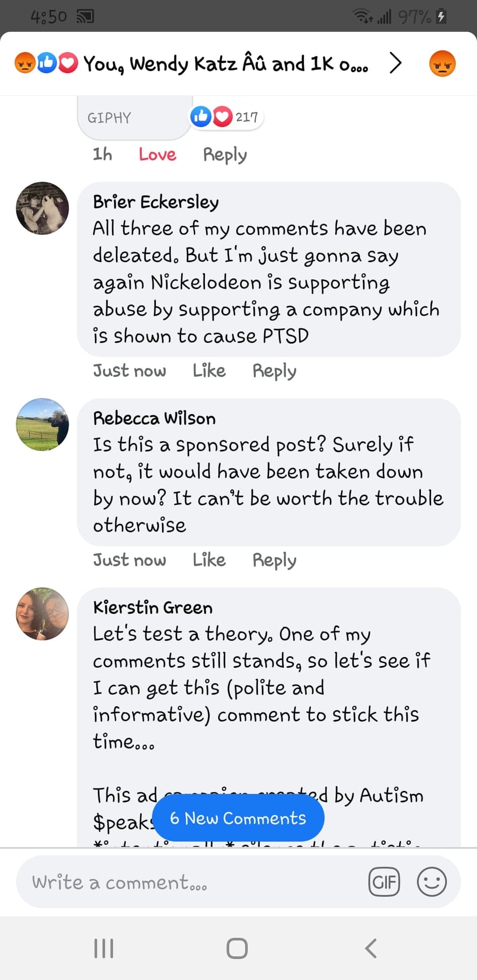Screen dimensions: 477x980
Task: Open the reactions list chevron arrow
Action: [x=396, y=64]
